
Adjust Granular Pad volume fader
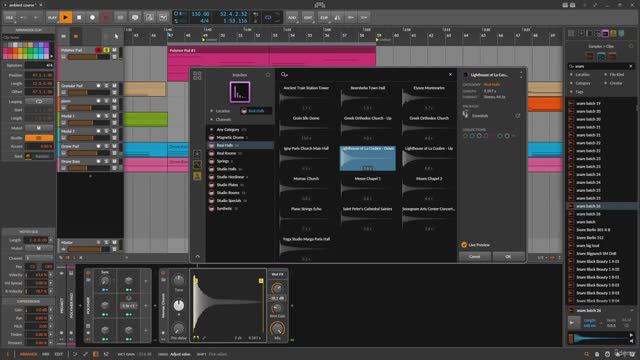pos(88,93)
